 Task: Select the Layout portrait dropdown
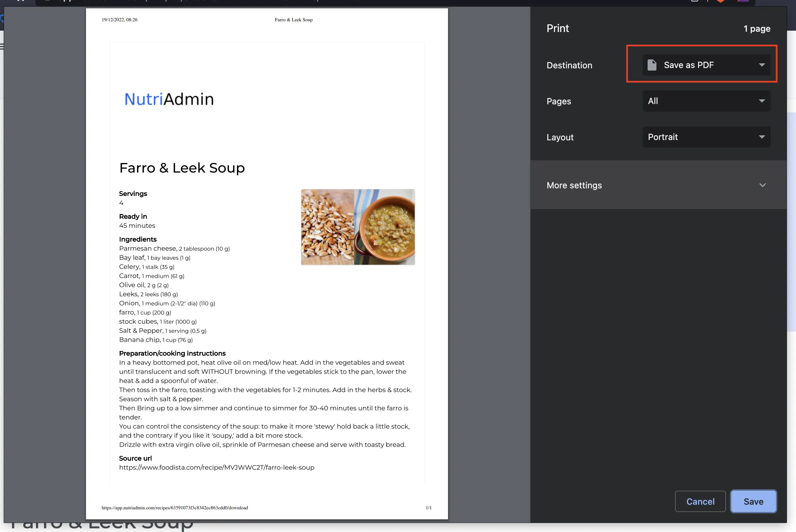click(x=706, y=137)
